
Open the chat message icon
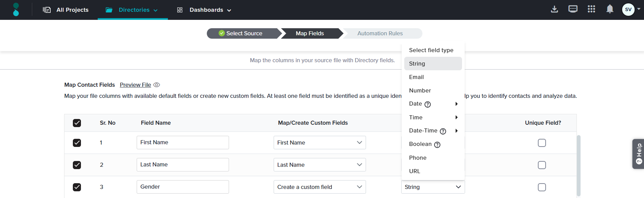[x=573, y=9]
